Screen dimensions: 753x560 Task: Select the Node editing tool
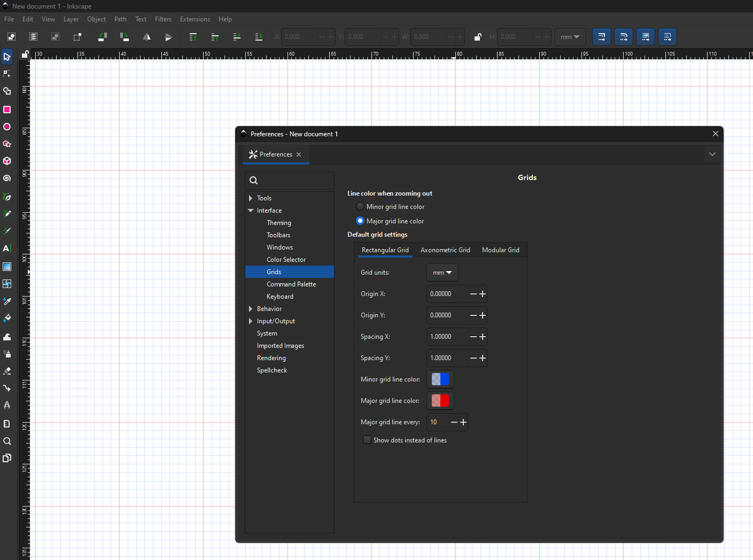coord(7,74)
